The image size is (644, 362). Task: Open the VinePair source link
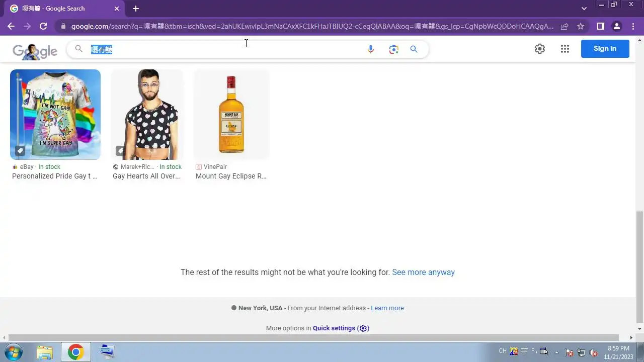coord(211,167)
